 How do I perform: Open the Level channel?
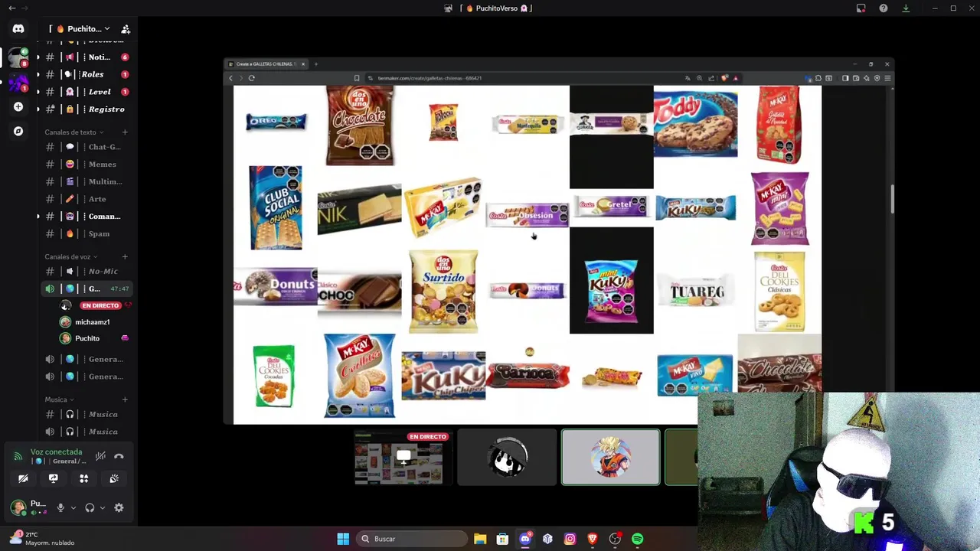click(86, 92)
